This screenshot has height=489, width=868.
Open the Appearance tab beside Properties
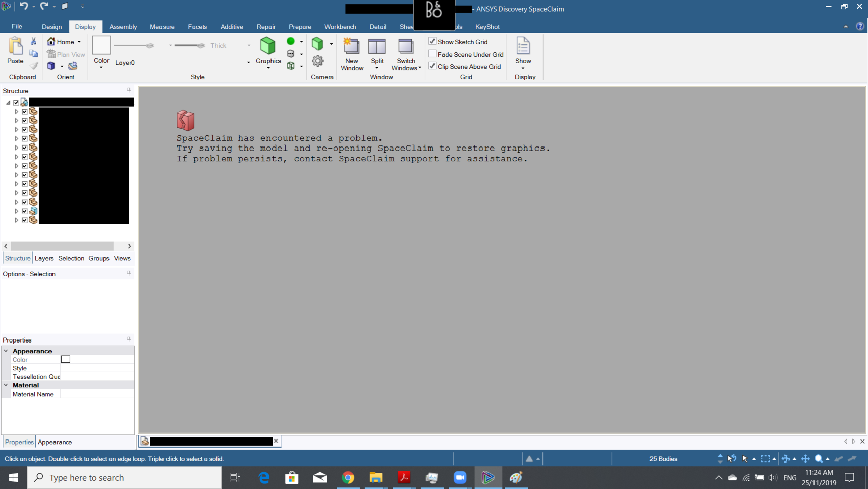coord(55,442)
